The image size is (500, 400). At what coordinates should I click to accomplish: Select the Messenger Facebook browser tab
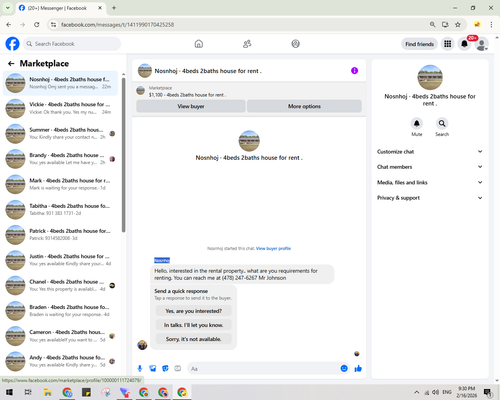[61, 8]
